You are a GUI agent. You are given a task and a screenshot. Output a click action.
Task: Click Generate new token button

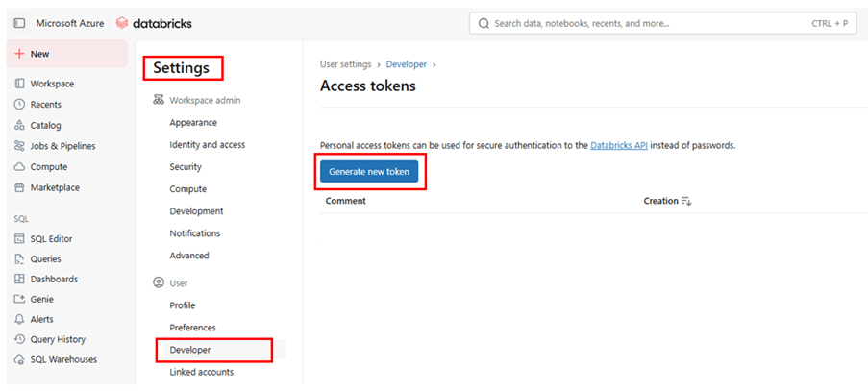[x=369, y=172]
